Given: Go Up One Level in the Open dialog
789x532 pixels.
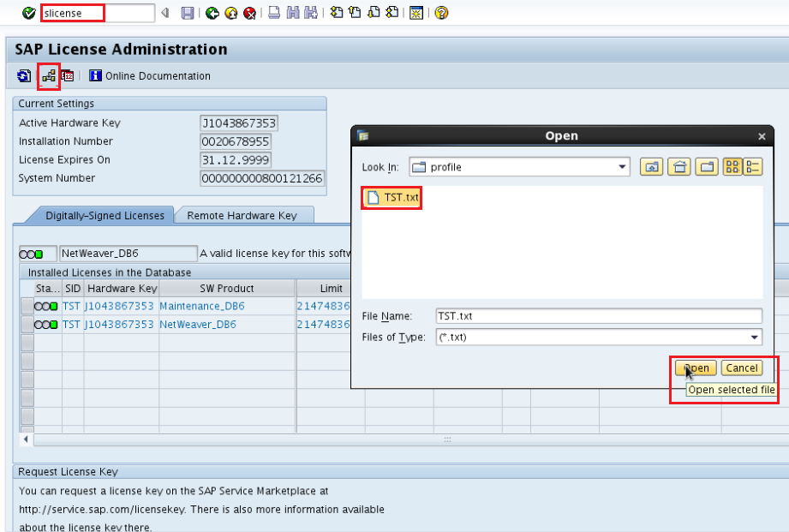Looking at the screenshot, I should (x=651, y=166).
